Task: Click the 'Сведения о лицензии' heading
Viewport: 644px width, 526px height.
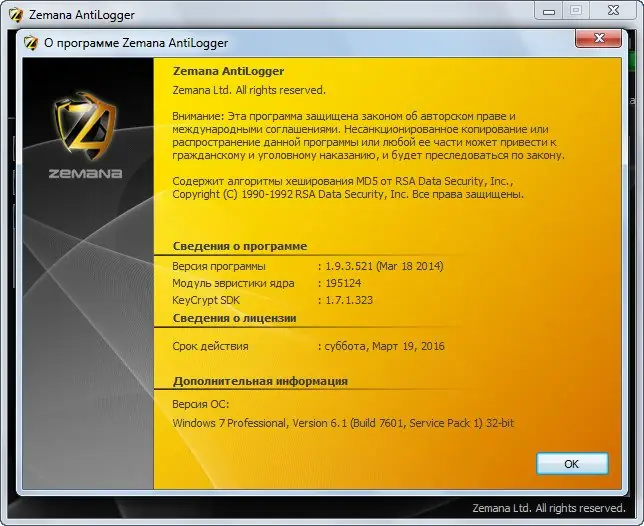Action: pos(235,318)
